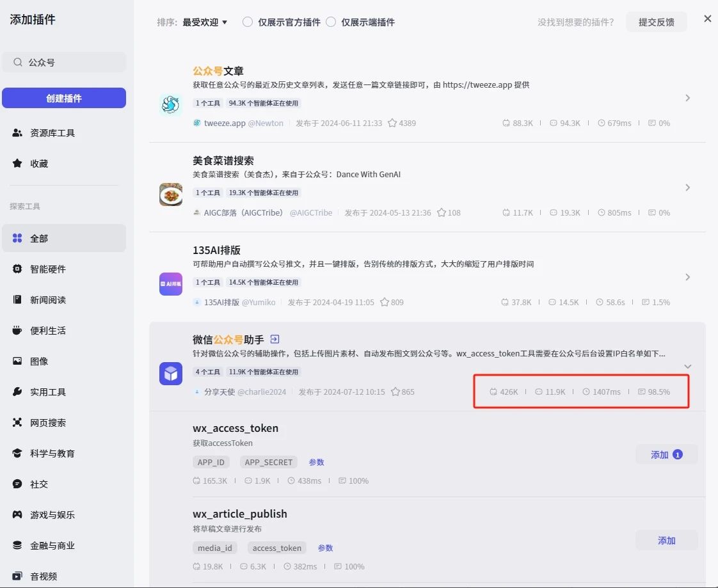Click the search magnifier icon

tap(18, 62)
